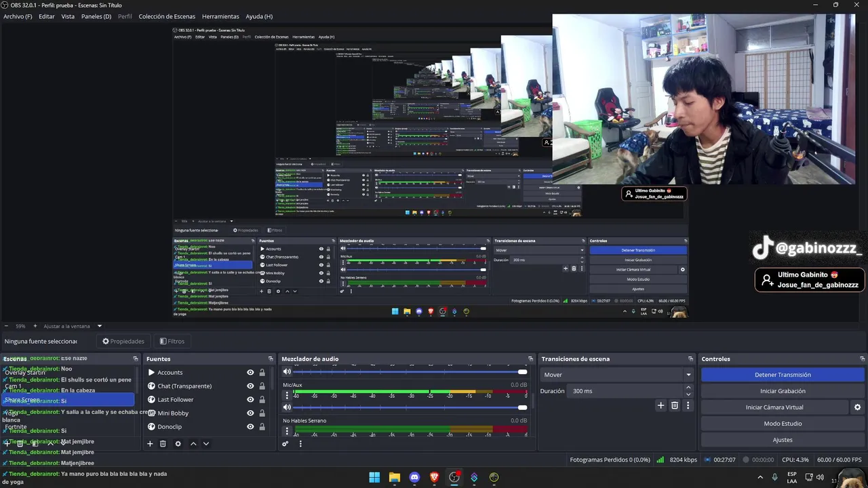Undock the Fuentes panel
This screenshot has width=868, height=488.
[x=271, y=359]
